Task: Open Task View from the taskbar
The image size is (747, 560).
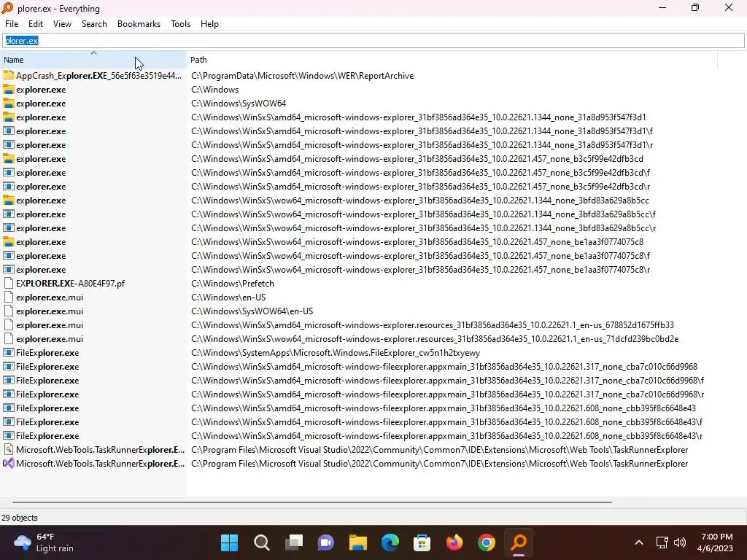Action: 294,542
